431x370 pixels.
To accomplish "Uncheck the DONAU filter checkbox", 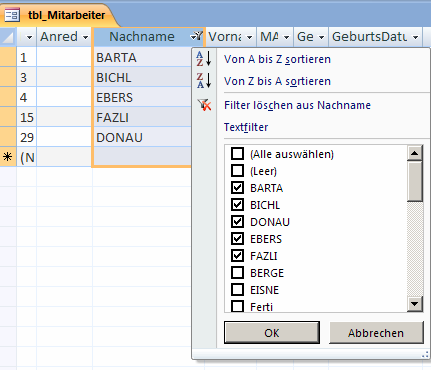I will (237, 222).
